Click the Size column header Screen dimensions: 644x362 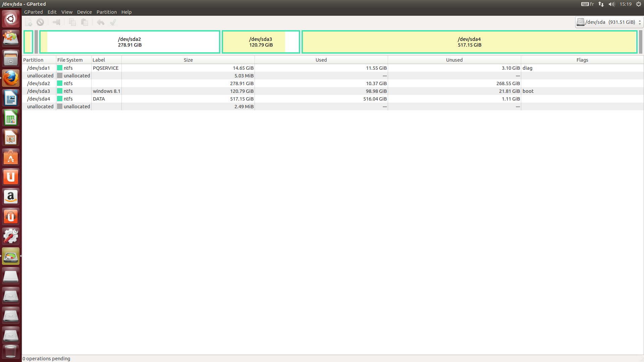[188, 60]
